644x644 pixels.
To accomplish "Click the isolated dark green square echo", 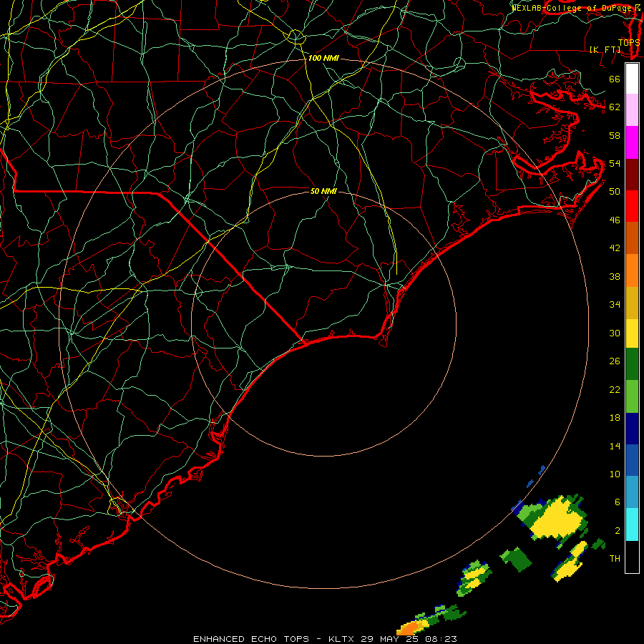I will [x=517, y=560].
